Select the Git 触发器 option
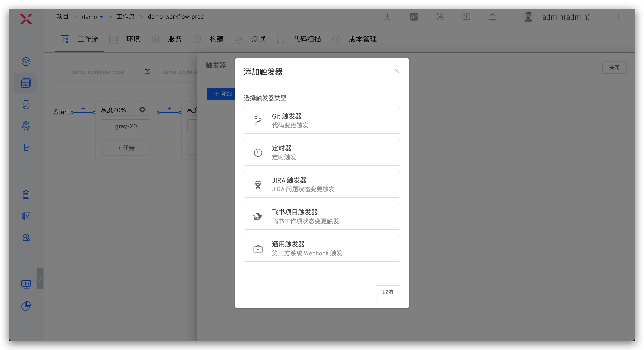 (322, 121)
